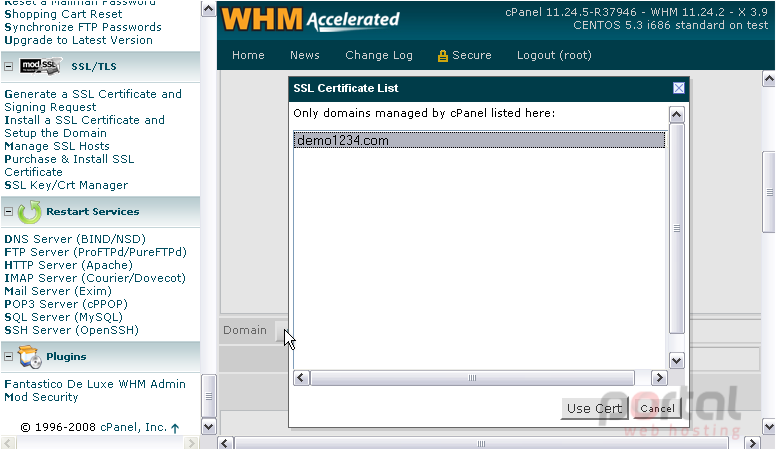The image size is (776, 450).
Task: Open Mod Security plugin link
Action: (x=42, y=397)
